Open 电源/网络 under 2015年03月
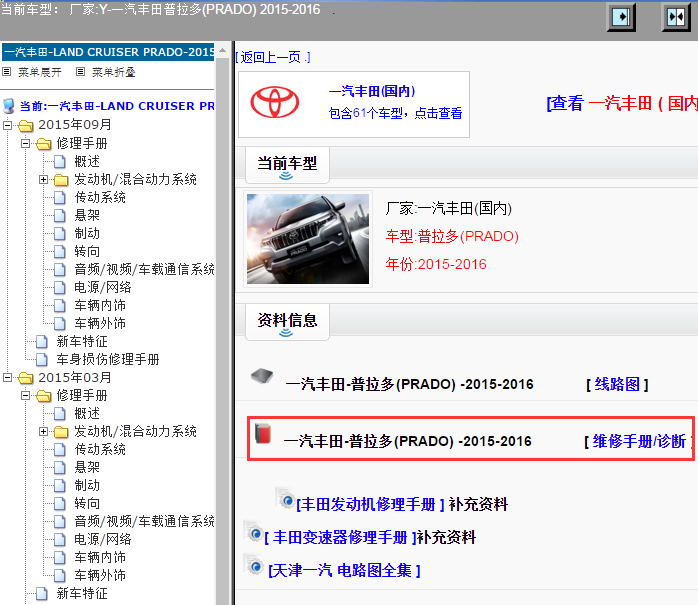Image resolution: width=698 pixels, height=605 pixels. [103, 539]
